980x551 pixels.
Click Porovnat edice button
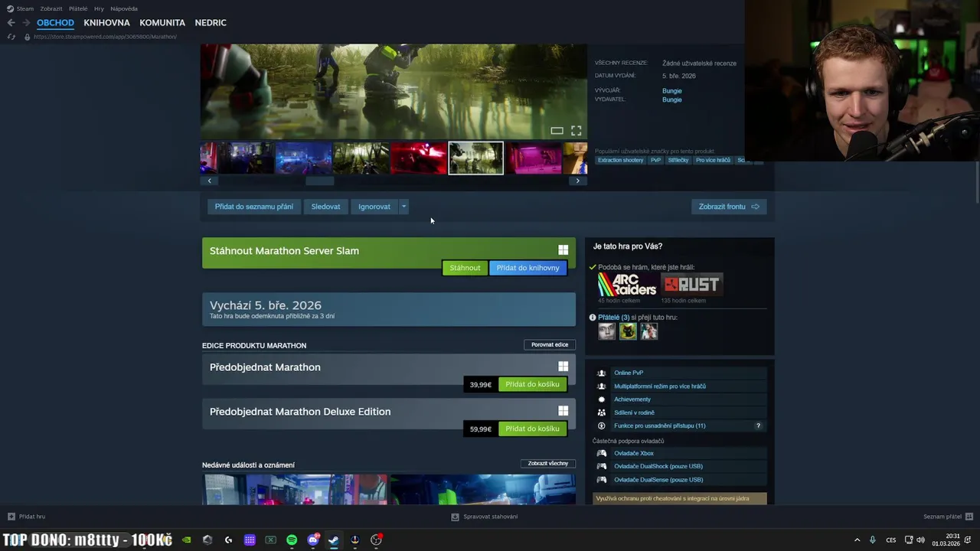point(550,345)
